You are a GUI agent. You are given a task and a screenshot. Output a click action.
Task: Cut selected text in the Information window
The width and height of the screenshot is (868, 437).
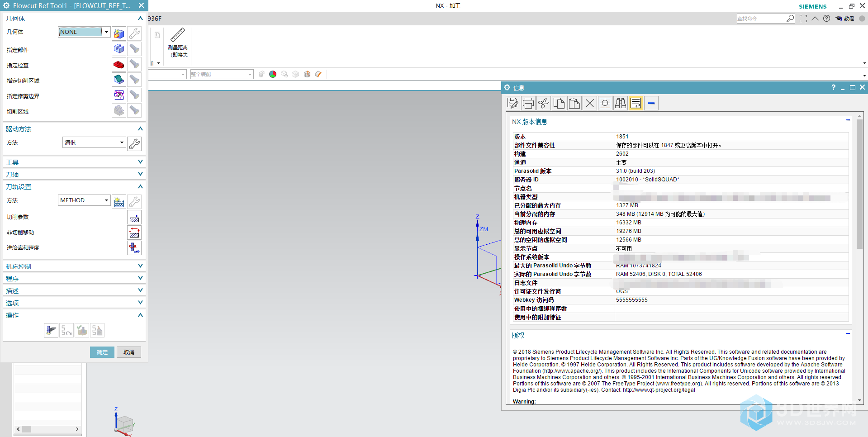[543, 103]
